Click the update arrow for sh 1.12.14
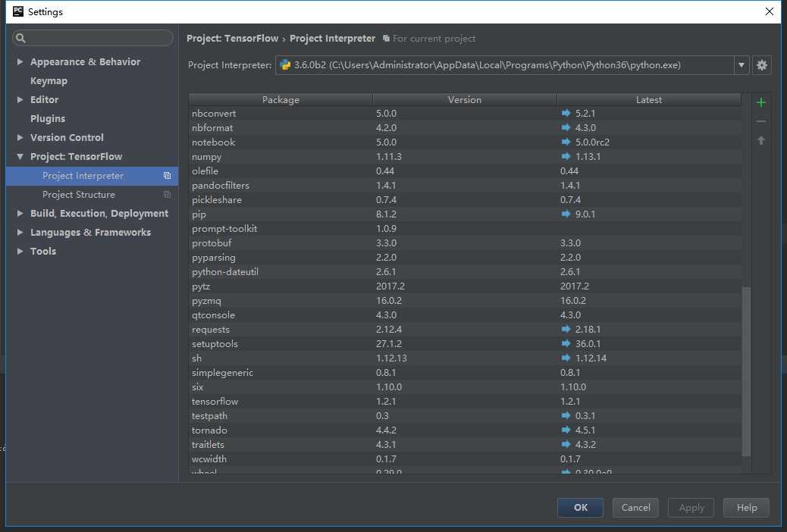787x532 pixels. click(x=566, y=358)
